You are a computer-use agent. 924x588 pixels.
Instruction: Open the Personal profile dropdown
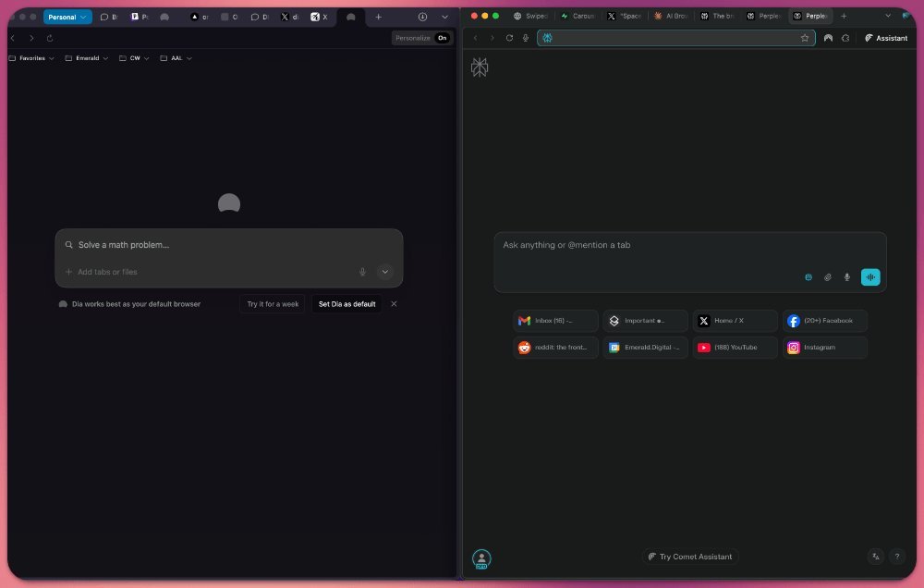pyautogui.click(x=67, y=17)
